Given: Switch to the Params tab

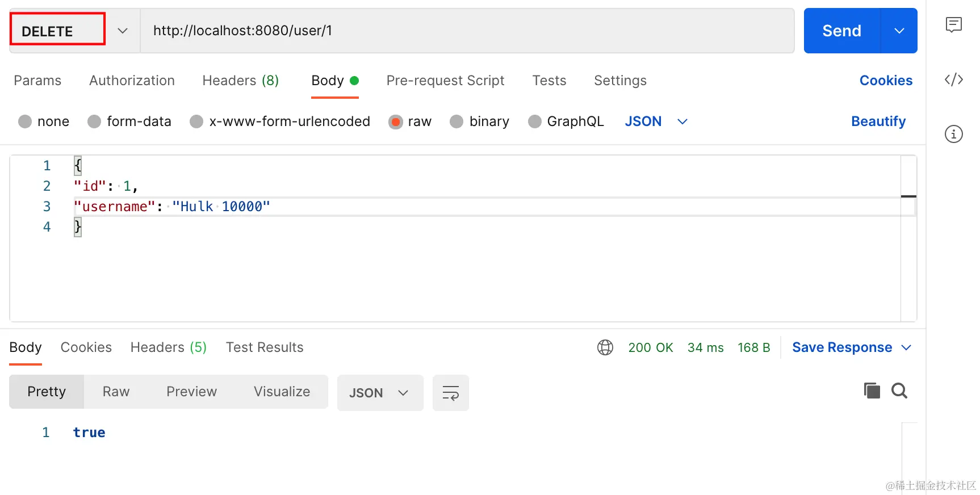Looking at the screenshot, I should [x=37, y=81].
